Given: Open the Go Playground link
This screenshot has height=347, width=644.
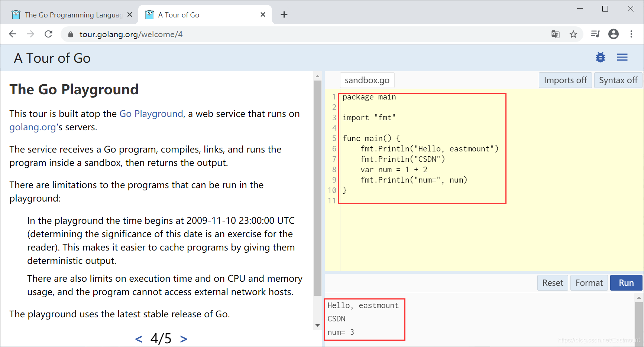Looking at the screenshot, I should tap(151, 114).
